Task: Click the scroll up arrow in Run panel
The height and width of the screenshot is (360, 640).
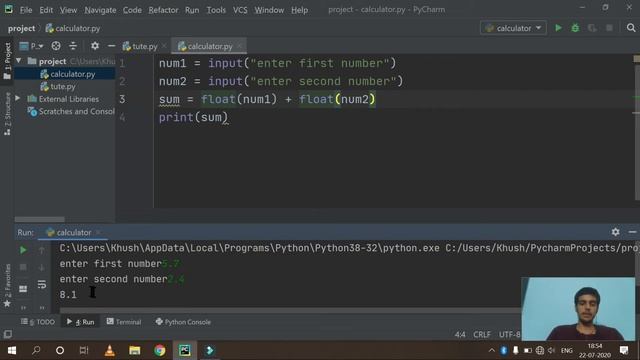Action: (x=42, y=250)
